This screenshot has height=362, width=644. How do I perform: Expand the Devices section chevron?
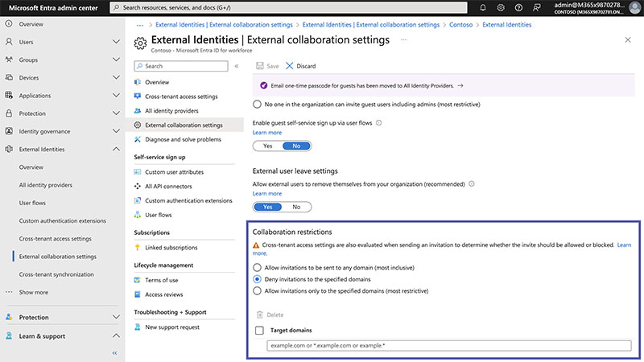click(116, 77)
